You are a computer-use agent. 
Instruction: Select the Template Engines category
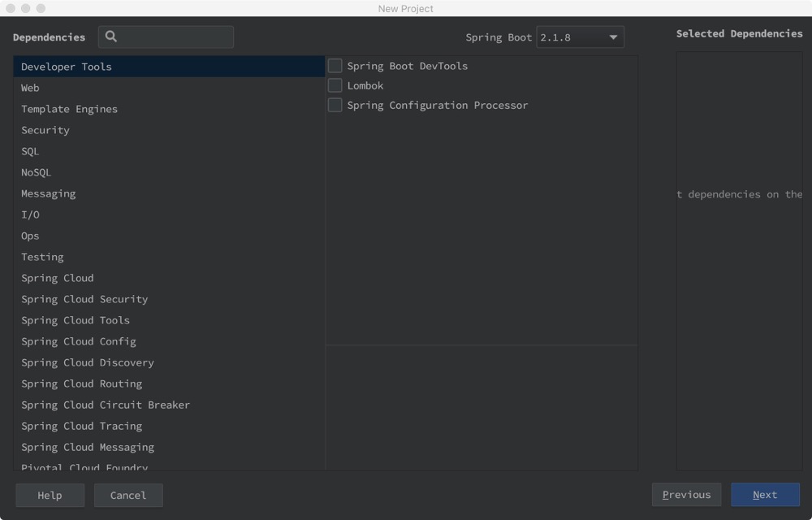pyautogui.click(x=69, y=109)
